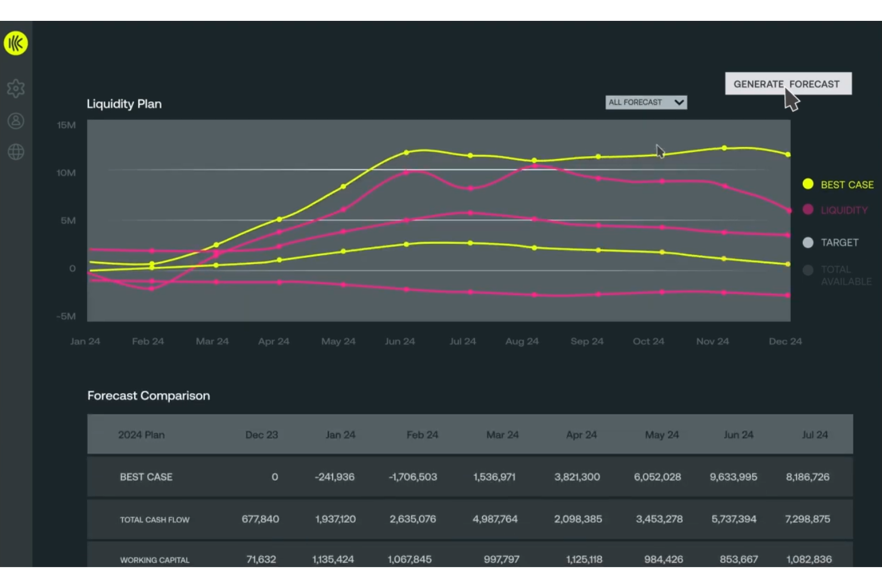Click the Generate Forecast button

[788, 84]
